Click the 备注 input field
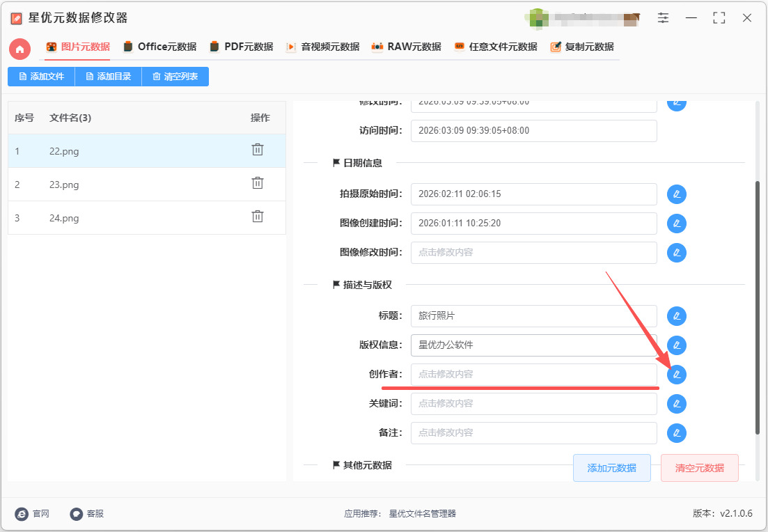 [534, 433]
